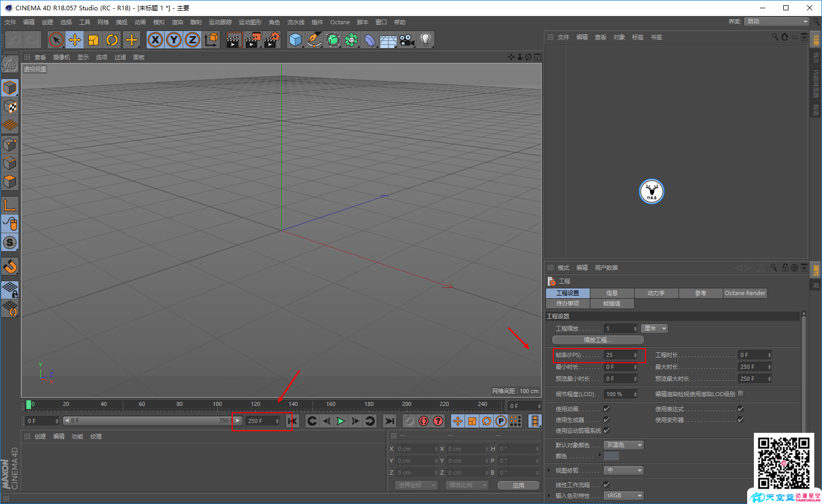Open the 缩放比例 dropdown
This screenshot has height=504, width=822.
(467, 485)
